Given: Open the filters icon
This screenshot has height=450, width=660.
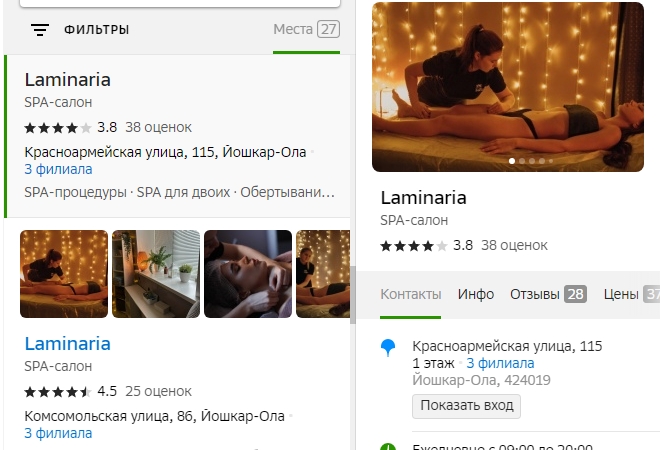Looking at the screenshot, I should [40, 30].
